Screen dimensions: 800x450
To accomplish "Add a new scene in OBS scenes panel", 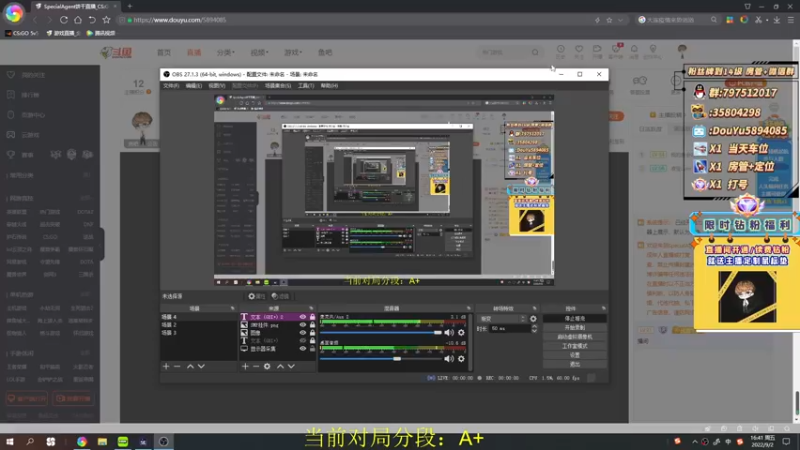I will [166, 366].
